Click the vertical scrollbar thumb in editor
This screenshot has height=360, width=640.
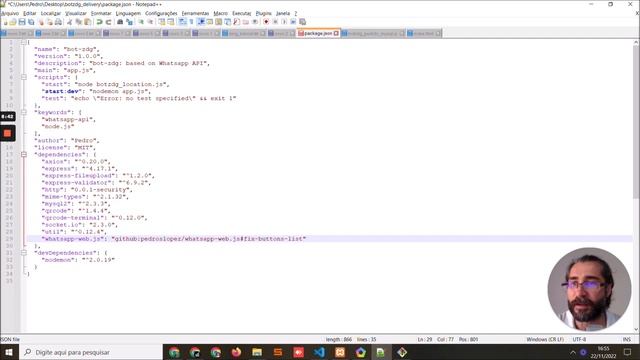(636, 122)
